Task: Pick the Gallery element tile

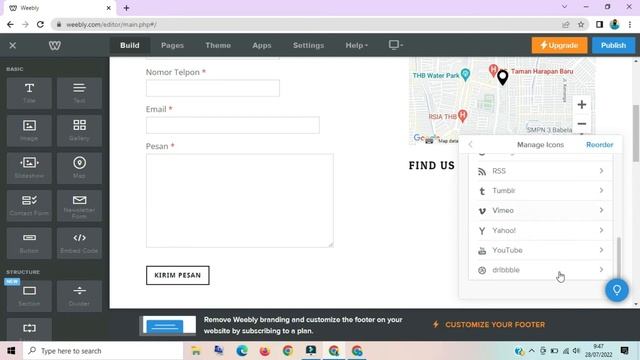Action: pos(79,131)
